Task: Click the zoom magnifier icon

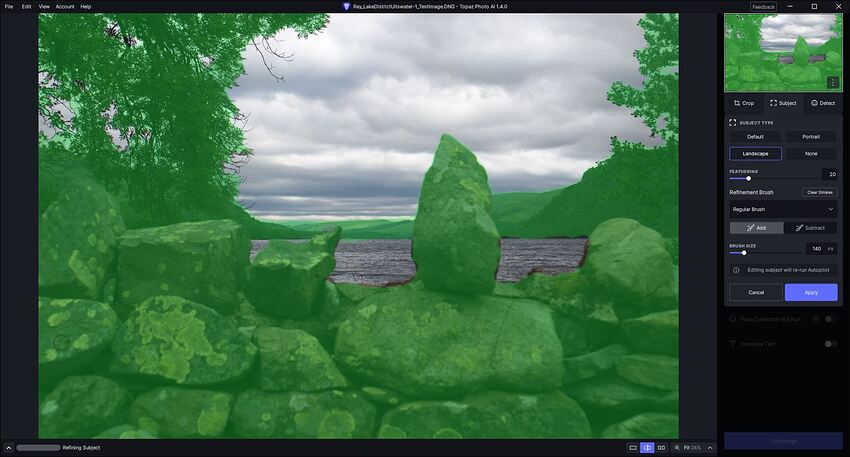Action: [677, 448]
